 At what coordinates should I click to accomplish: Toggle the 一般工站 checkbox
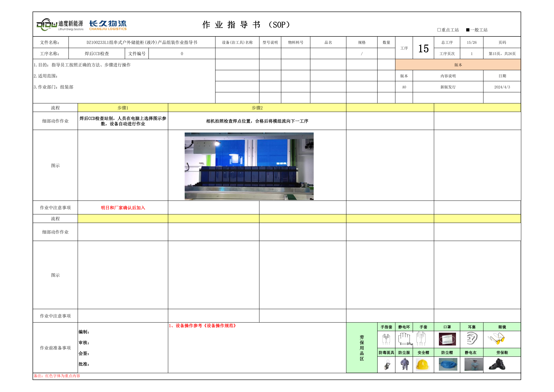[468, 30]
